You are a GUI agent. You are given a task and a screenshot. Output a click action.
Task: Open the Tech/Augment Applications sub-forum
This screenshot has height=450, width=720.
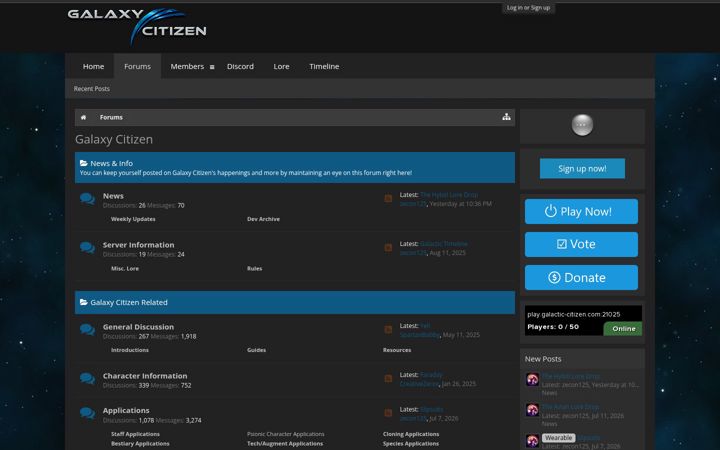click(285, 444)
